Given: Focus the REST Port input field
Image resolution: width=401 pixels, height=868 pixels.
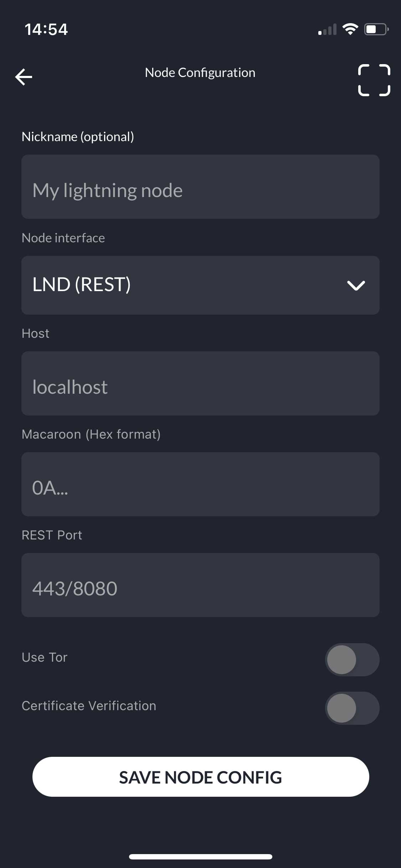Looking at the screenshot, I should pos(200,585).
